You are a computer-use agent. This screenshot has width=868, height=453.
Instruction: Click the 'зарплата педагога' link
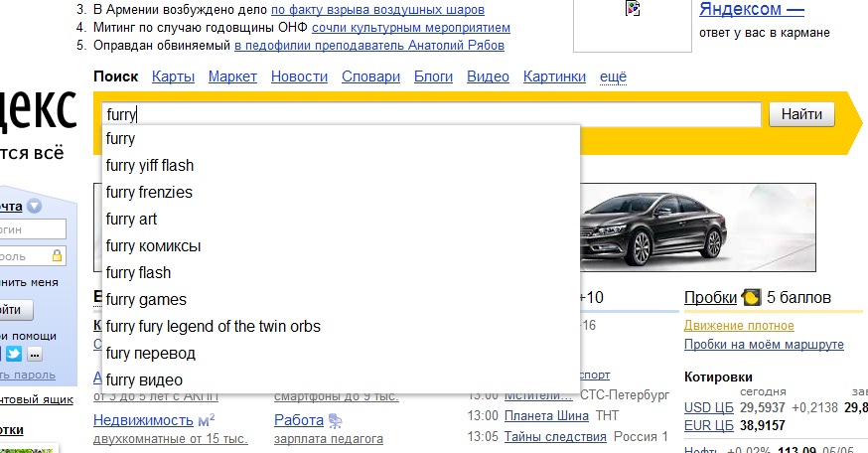coord(329,439)
